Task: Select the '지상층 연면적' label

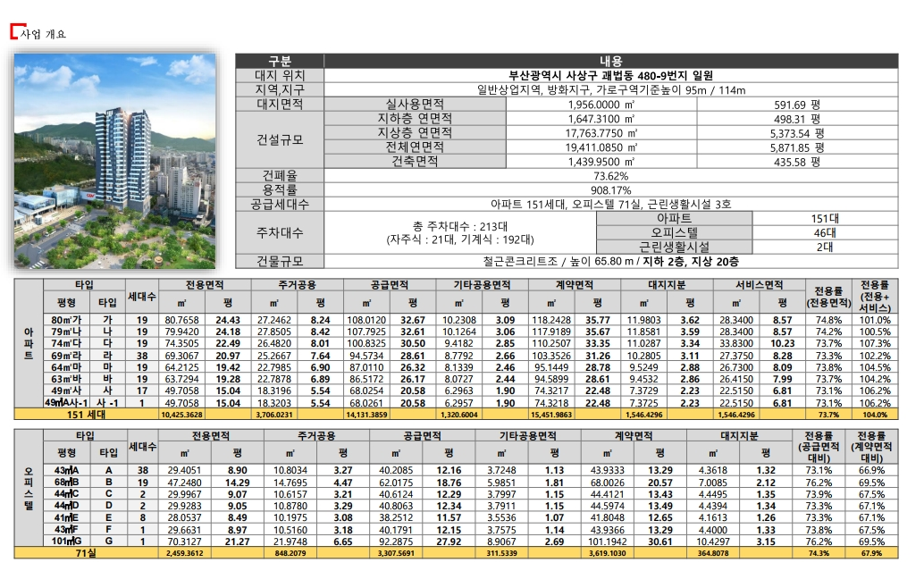Action: click(415, 132)
